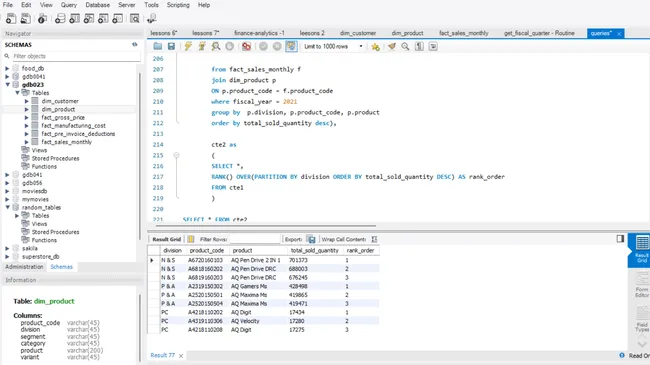
Task: Open the Server menu
Action: tap(126, 5)
